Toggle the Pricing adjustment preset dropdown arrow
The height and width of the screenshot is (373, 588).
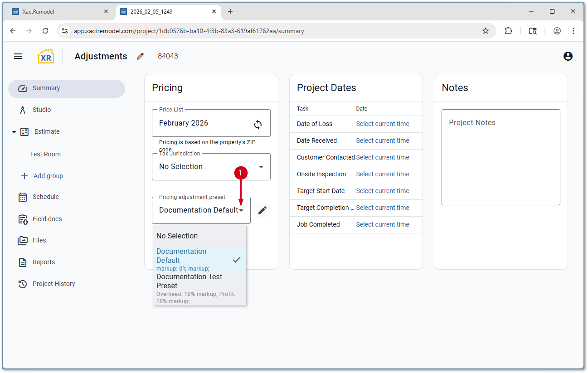click(242, 210)
